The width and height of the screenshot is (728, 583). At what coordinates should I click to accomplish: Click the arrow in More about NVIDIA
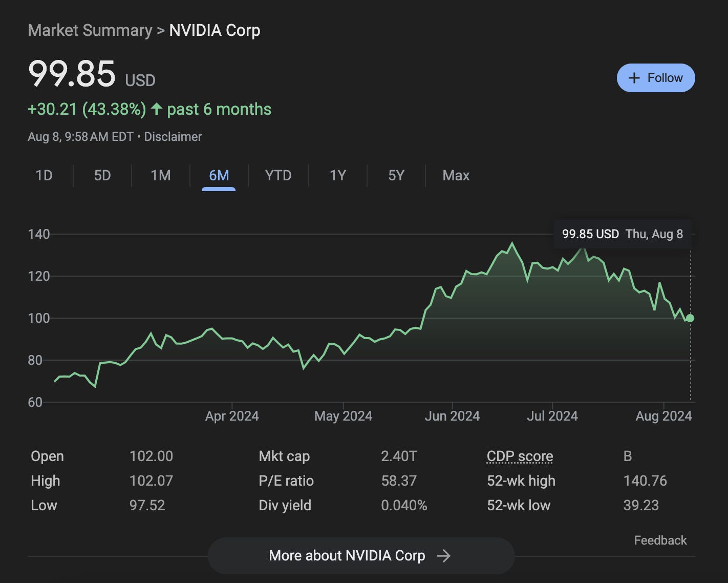pos(443,556)
